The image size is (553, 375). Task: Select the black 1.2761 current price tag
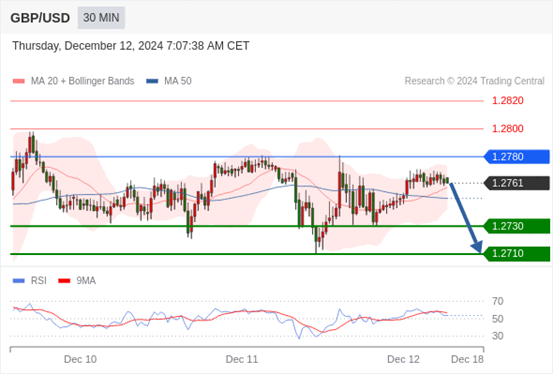click(x=516, y=183)
